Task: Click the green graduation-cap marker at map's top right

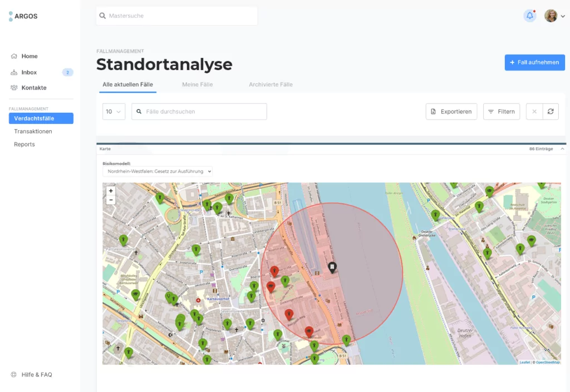Action: click(489, 191)
